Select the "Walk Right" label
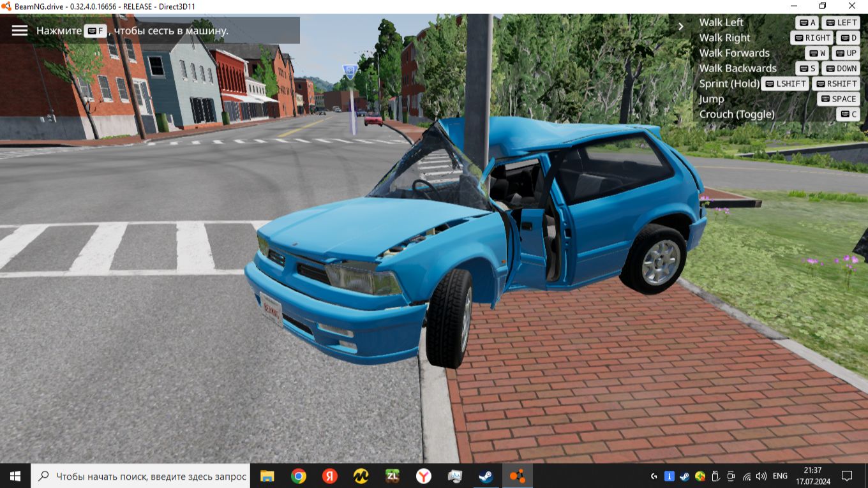This screenshot has height=488, width=868. point(724,38)
